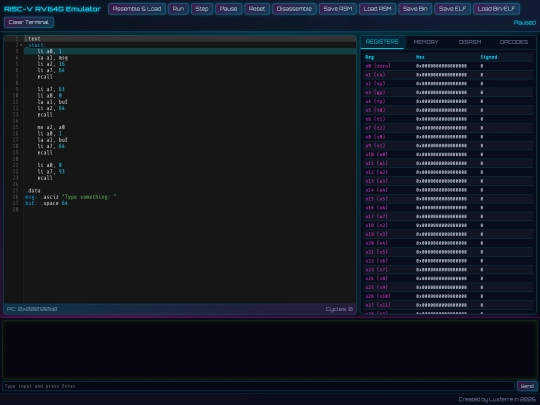
Task: Click the Reg column header
Action: [x=370, y=57]
